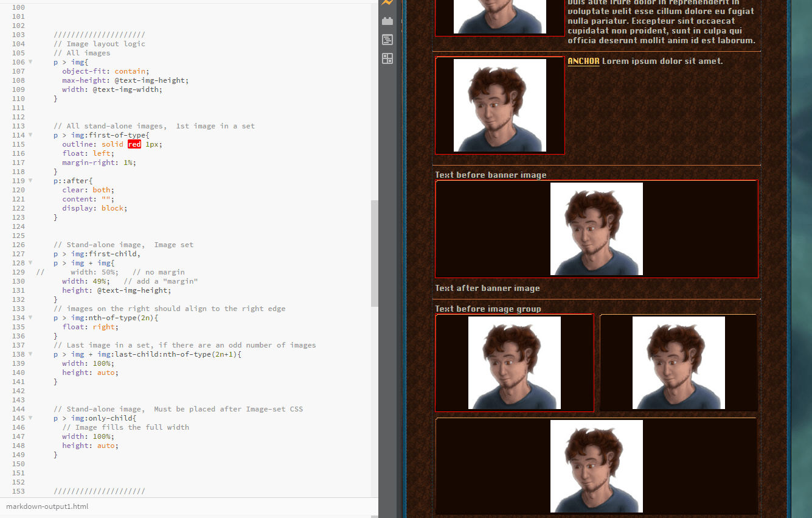Click the portrait image beside the ANCHOR text
This screenshot has width=812, height=518.
click(499, 105)
